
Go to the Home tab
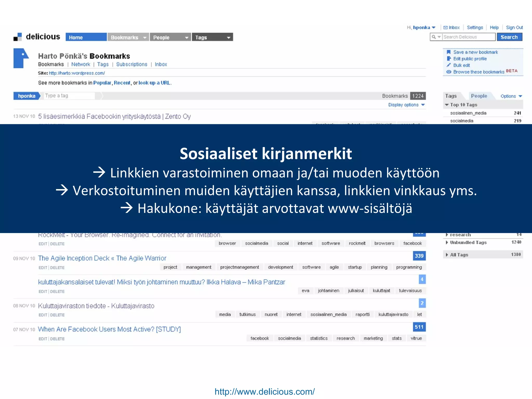(86, 37)
